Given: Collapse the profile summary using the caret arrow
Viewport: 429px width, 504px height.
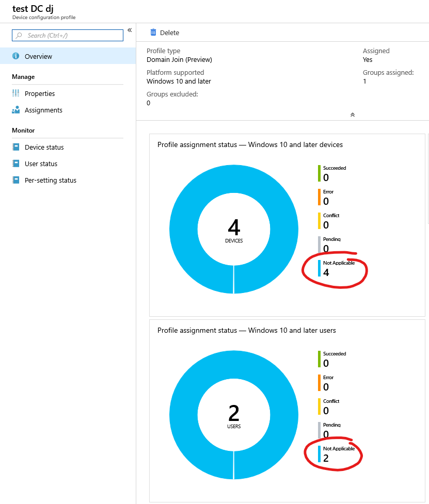Looking at the screenshot, I should point(353,115).
